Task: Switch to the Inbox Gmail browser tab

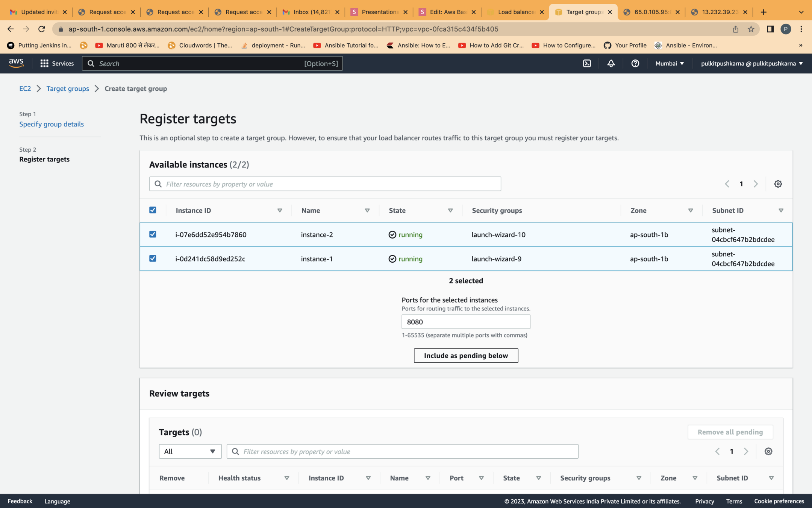Action: [x=311, y=12]
